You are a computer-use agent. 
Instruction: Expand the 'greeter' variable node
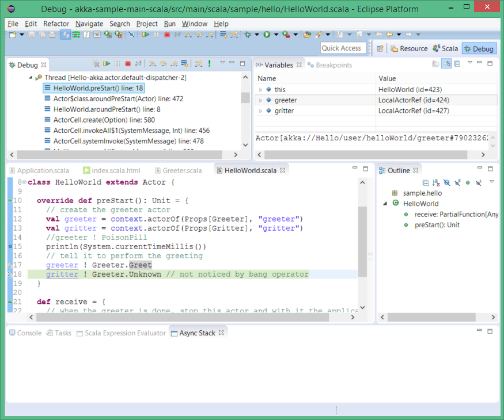click(260, 100)
